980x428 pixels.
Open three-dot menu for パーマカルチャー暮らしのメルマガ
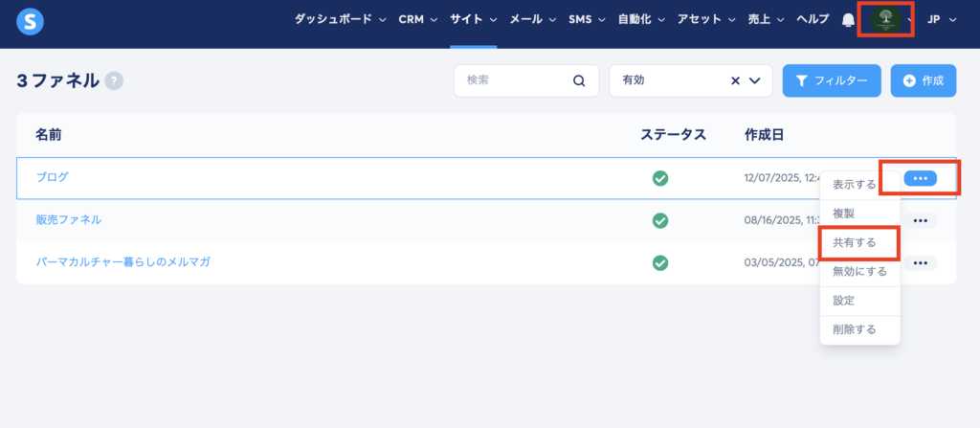(x=920, y=262)
